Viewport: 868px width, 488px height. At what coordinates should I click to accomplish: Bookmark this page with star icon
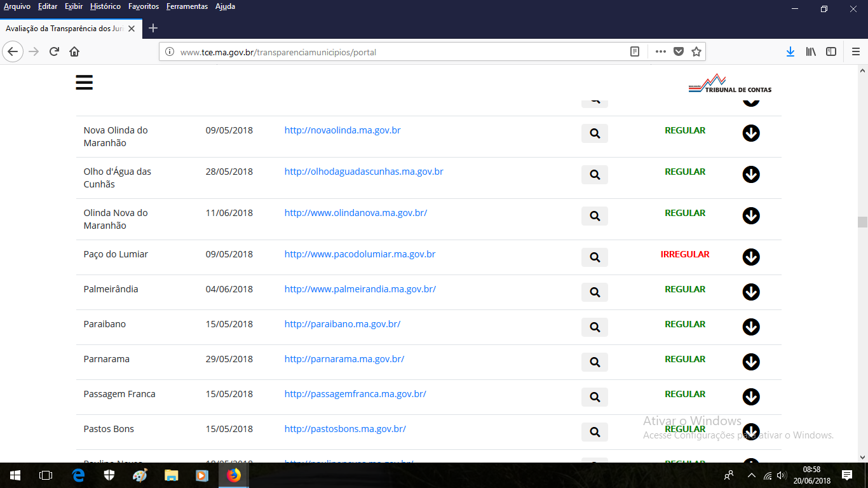tap(696, 51)
